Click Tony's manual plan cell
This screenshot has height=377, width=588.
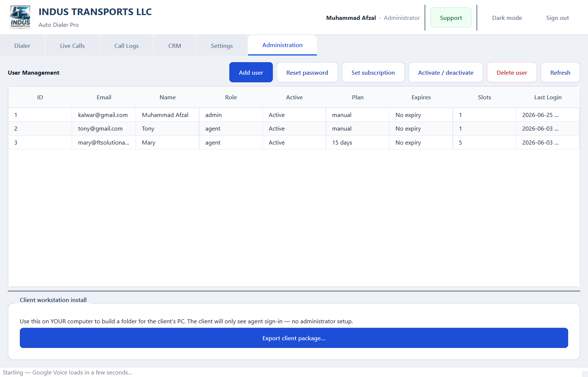[x=358, y=128]
